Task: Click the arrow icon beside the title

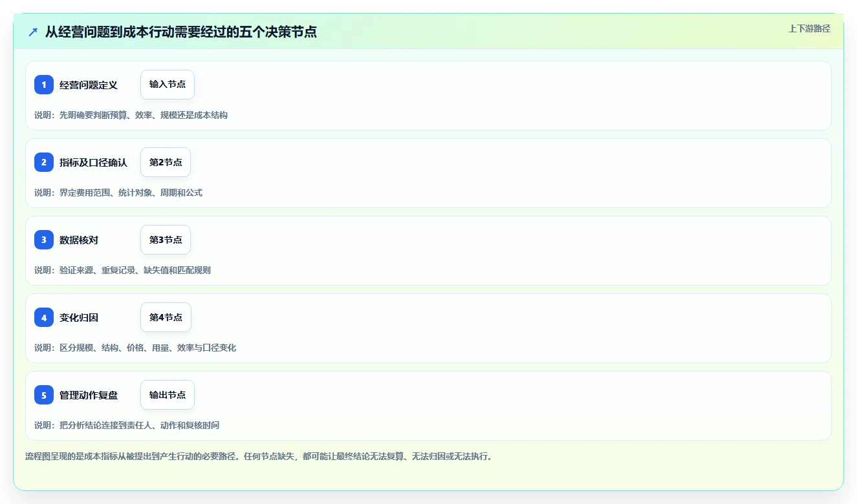Action: 33,32
